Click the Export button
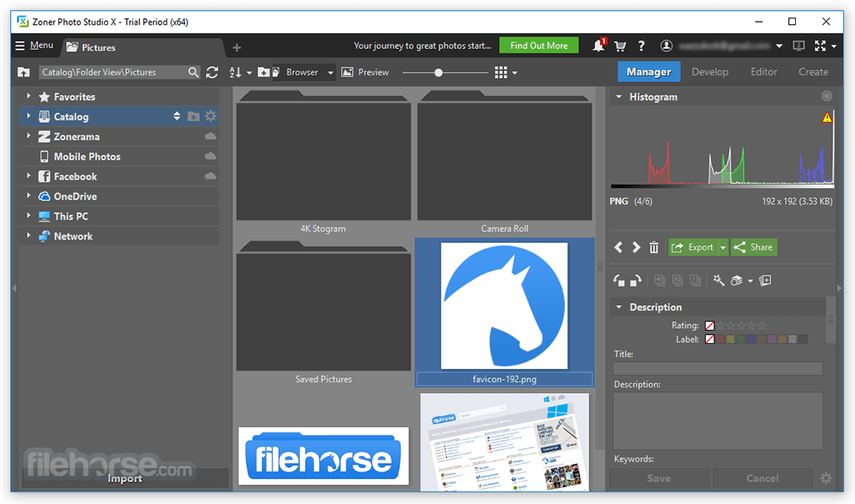 click(693, 248)
